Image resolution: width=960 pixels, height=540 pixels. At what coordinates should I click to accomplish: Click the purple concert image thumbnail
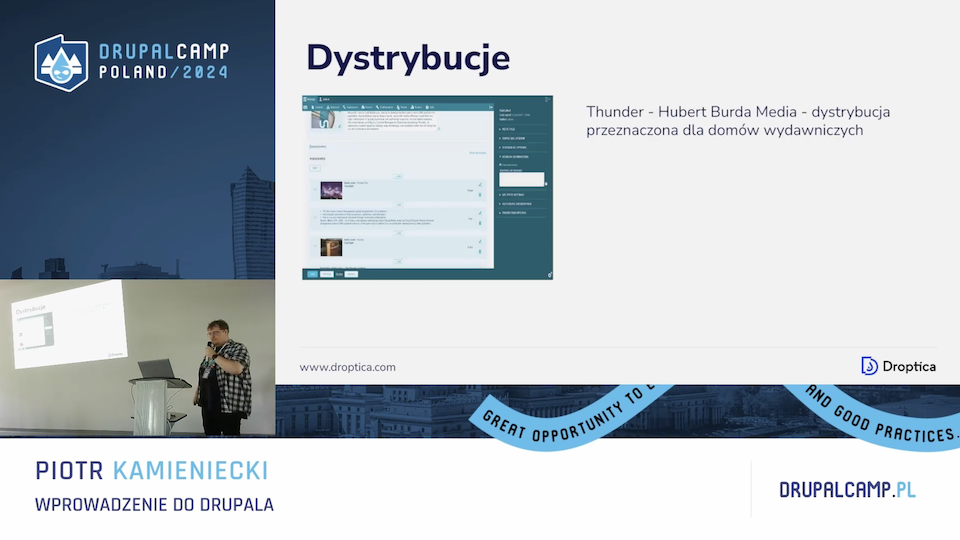pyautogui.click(x=331, y=190)
